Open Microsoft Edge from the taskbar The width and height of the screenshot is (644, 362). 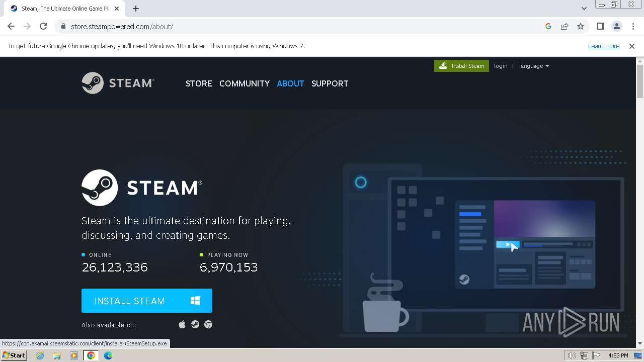click(108, 355)
